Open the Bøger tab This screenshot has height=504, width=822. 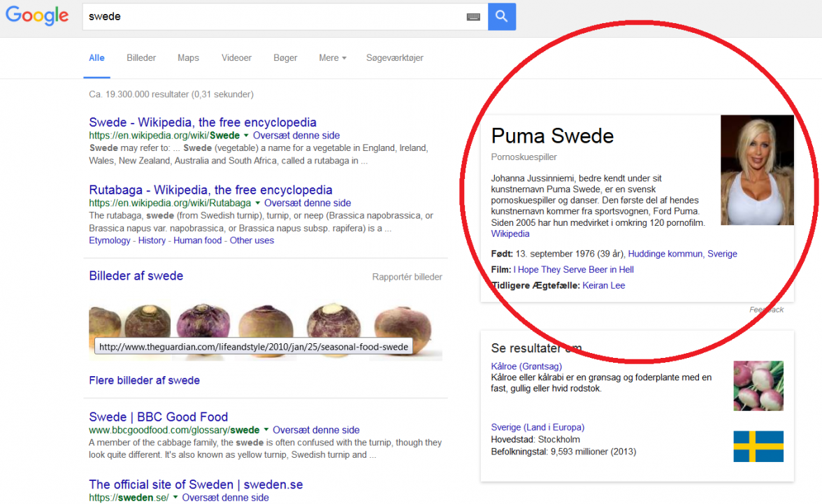285,58
